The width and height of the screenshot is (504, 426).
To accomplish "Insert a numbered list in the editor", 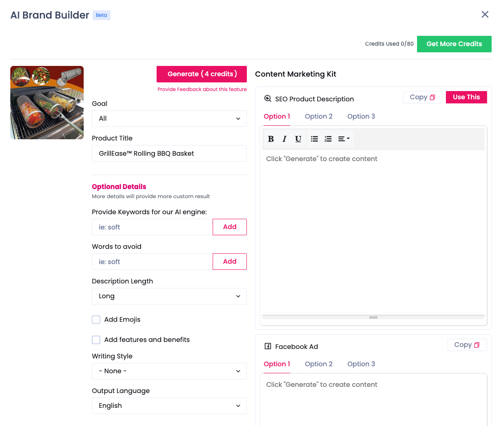I will pos(328,139).
